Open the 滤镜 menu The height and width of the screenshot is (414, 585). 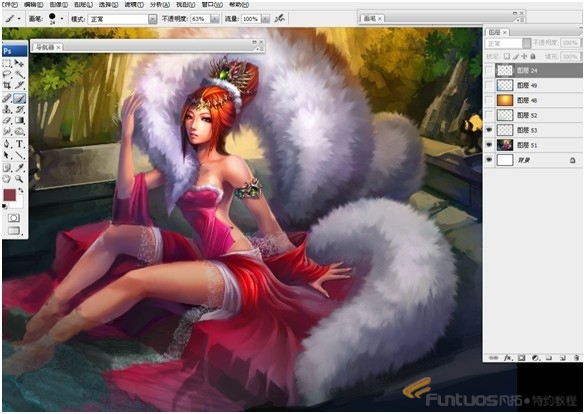(134, 5)
